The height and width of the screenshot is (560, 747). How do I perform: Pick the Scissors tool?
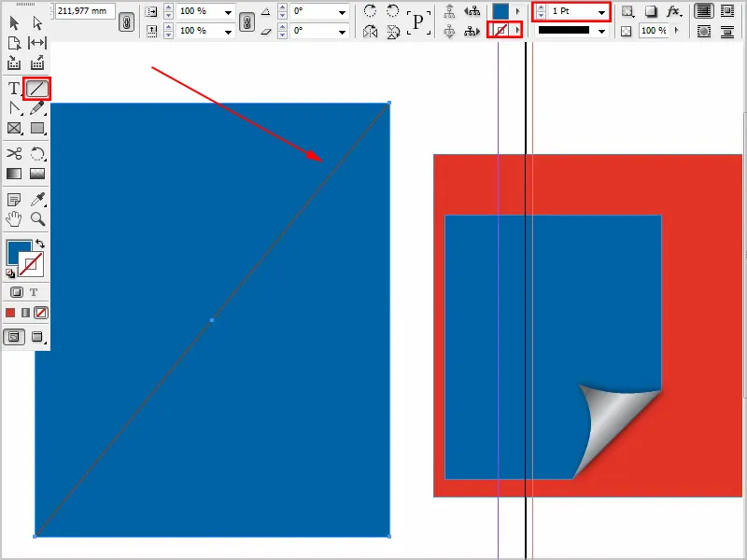coord(14,153)
